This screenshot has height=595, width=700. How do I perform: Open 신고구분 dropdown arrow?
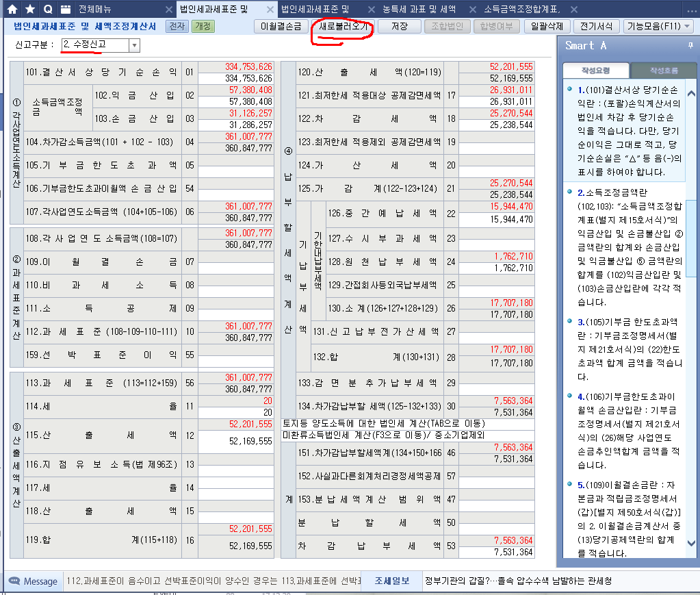(x=134, y=45)
